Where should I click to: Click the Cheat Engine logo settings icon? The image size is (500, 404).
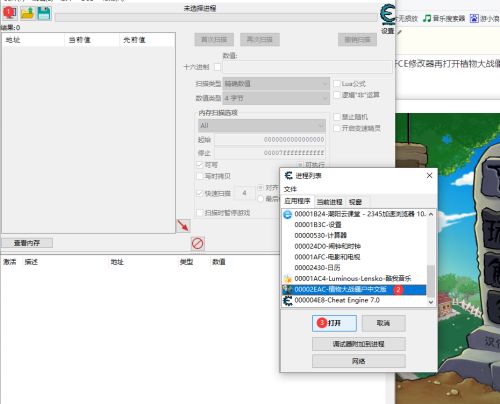(387, 15)
